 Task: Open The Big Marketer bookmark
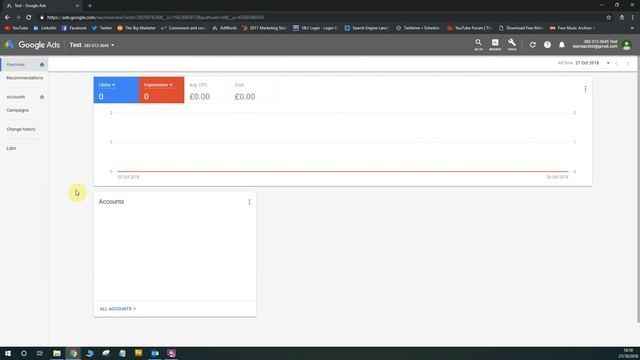point(136,28)
